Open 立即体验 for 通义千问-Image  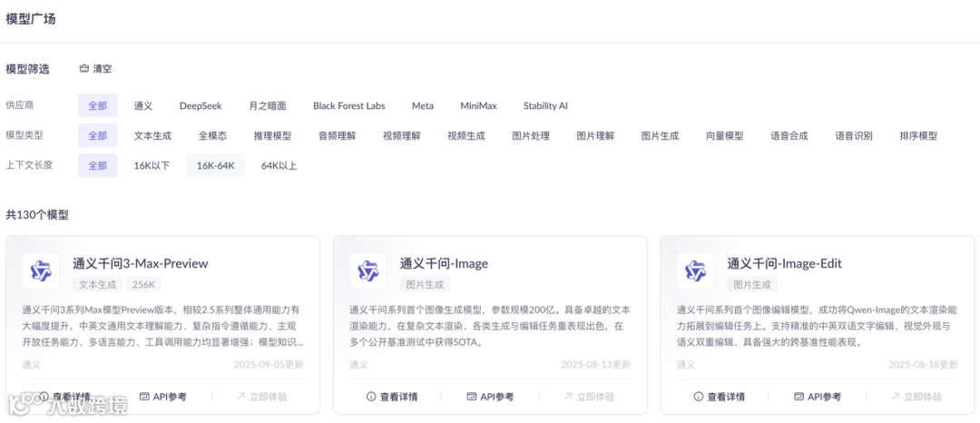point(589,397)
